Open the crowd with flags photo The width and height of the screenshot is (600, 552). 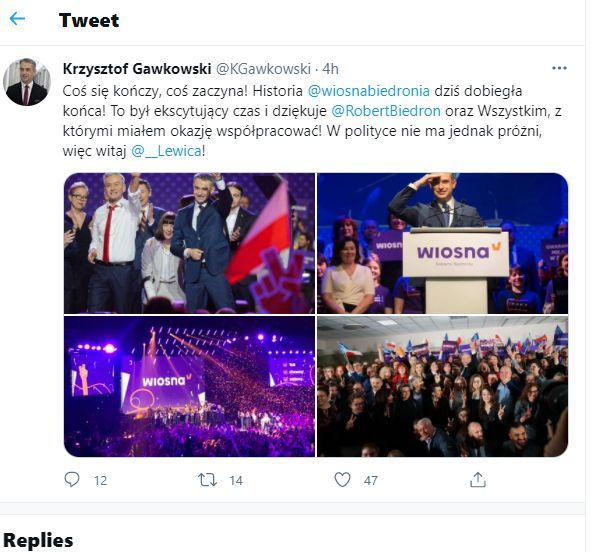coord(442,387)
